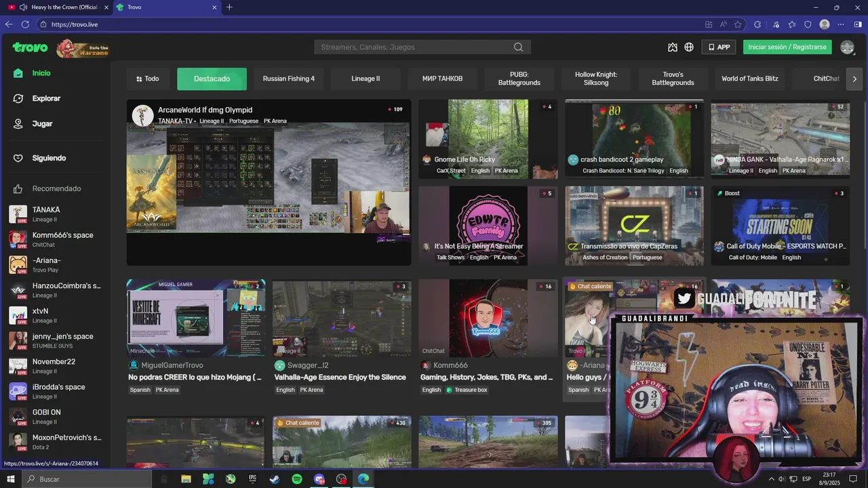
Task: Select the Hollow Knight: Silksong category tab
Action: pyautogui.click(x=596, y=79)
